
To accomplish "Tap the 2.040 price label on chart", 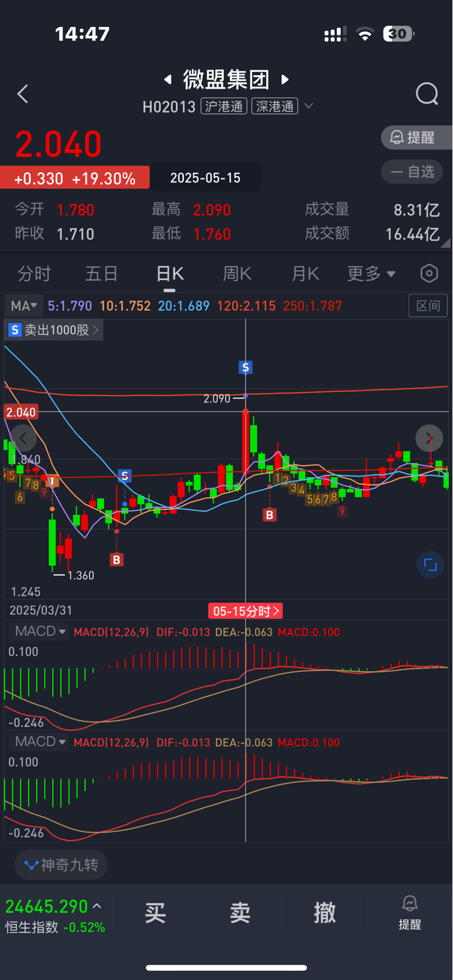I will (21, 412).
